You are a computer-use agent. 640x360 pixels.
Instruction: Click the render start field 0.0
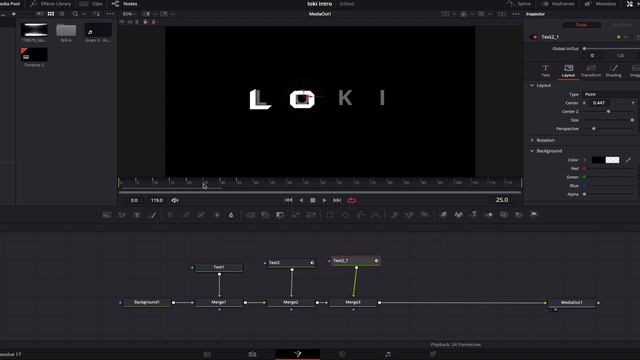pyautogui.click(x=134, y=200)
